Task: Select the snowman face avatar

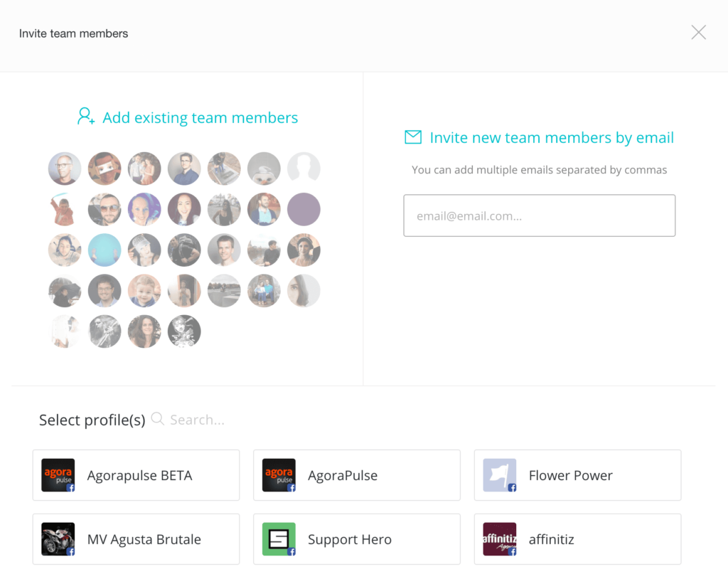Action: click(264, 169)
